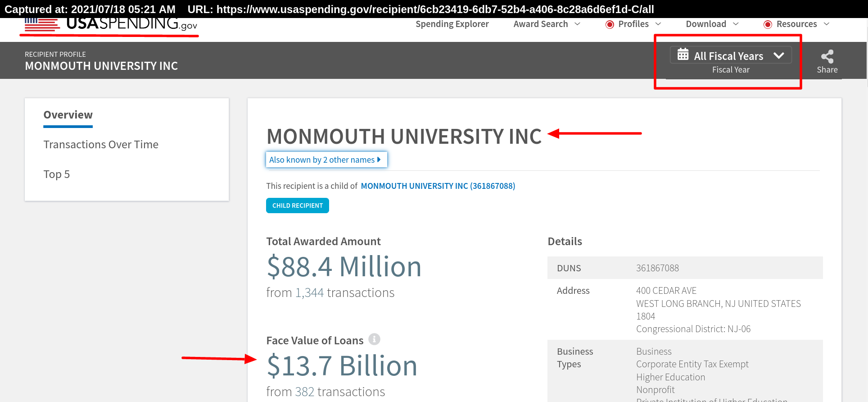The height and width of the screenshot is (402, 868).
Task: Click the calendar icon in Fiscal Year picker
Action: click(x=683, y=55)
